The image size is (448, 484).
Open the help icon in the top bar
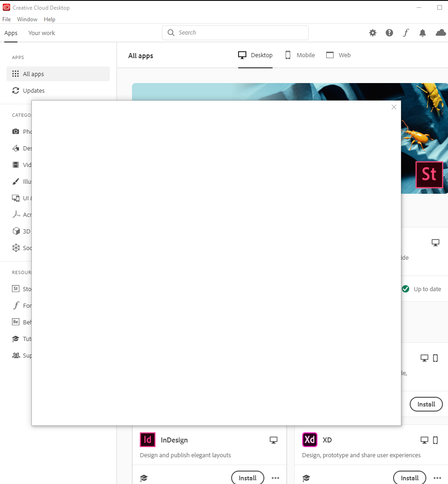coord(389,32)
